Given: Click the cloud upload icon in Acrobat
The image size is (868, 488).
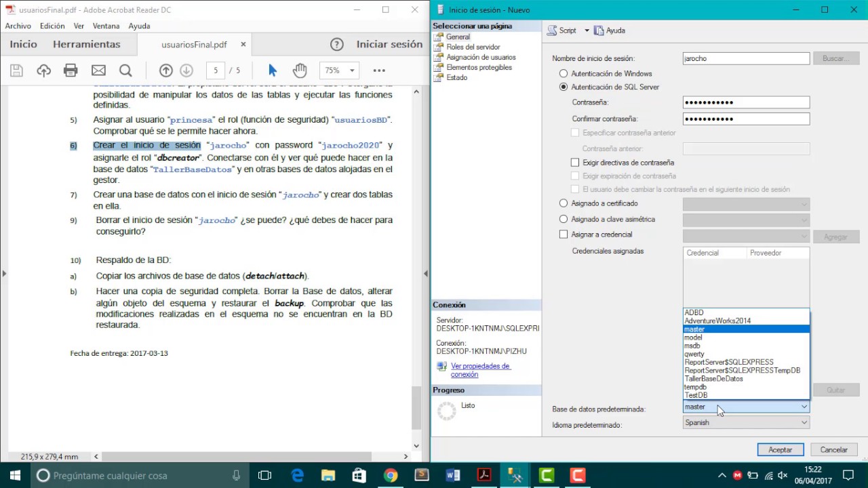Looking at the screenshot, I should click(44, 70).
